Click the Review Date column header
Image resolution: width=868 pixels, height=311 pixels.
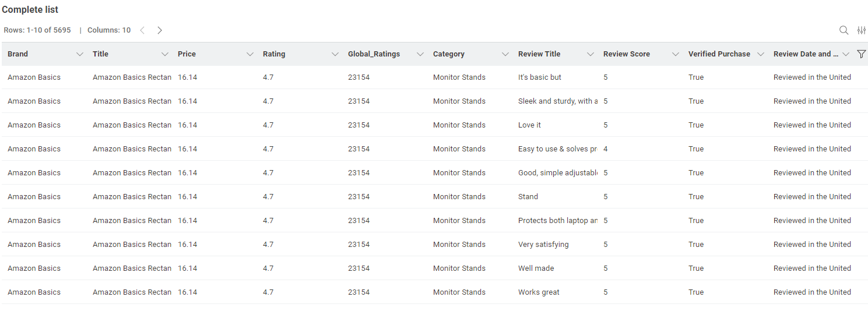[802, 54]
